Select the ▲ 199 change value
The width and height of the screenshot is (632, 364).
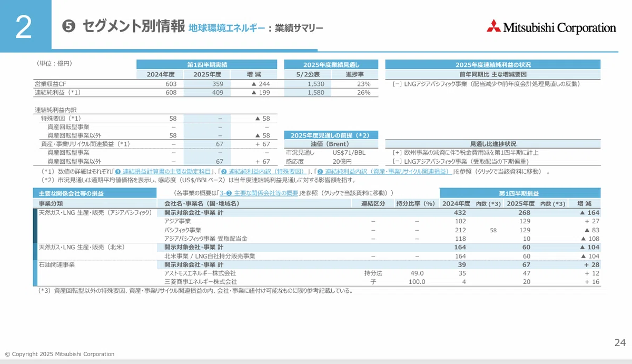coord(261,93)
